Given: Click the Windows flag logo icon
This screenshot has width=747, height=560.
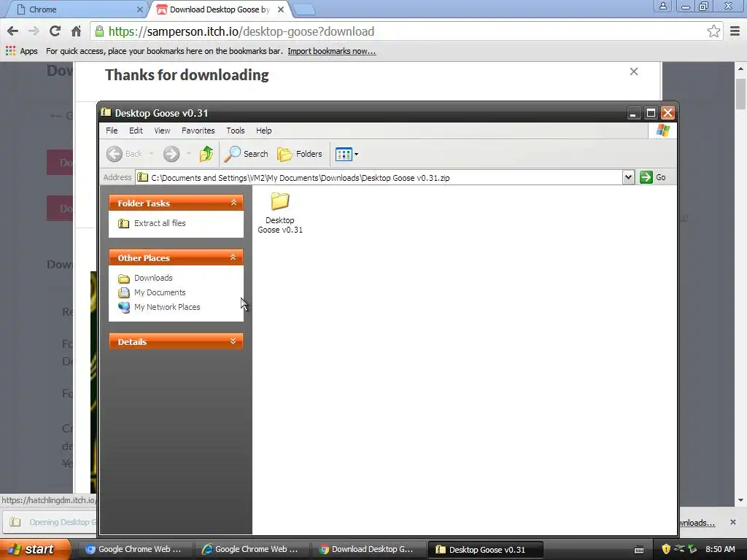Looking at the screenshot, I should [x=662, y=131].
